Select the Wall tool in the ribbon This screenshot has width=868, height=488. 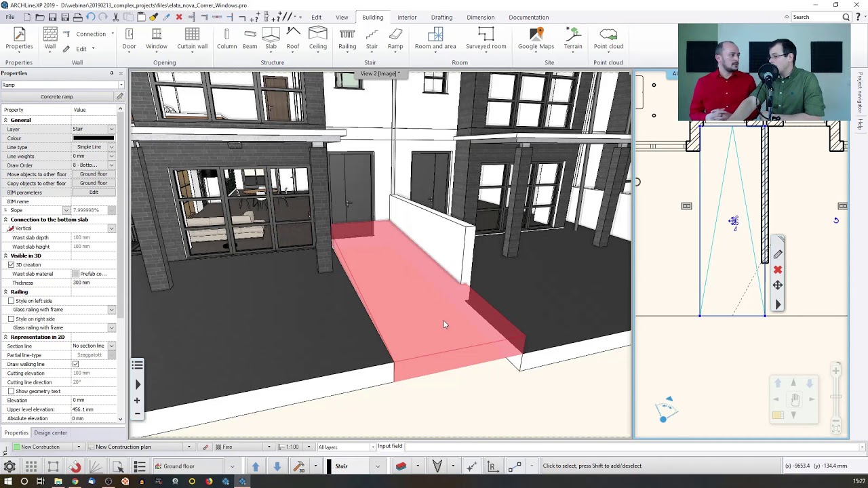tap(50, 39)
